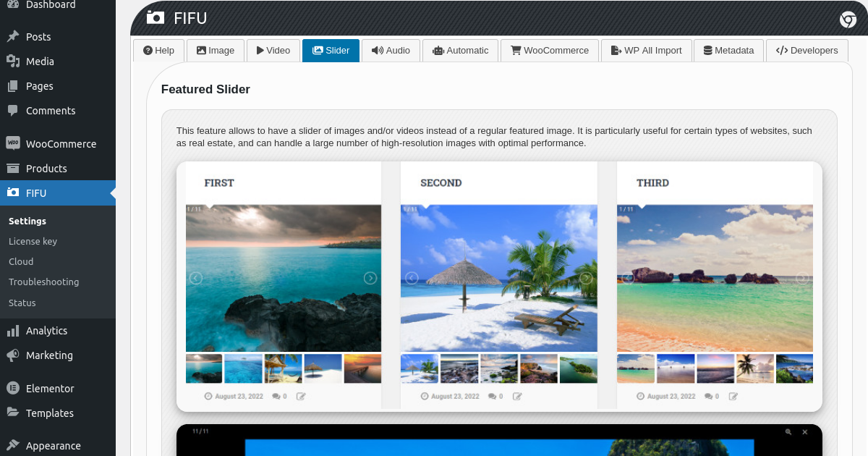Click the FIRST post title
The width and height of the screenshot is (868, 456).
pyautogui.click(x=219, y=183)
